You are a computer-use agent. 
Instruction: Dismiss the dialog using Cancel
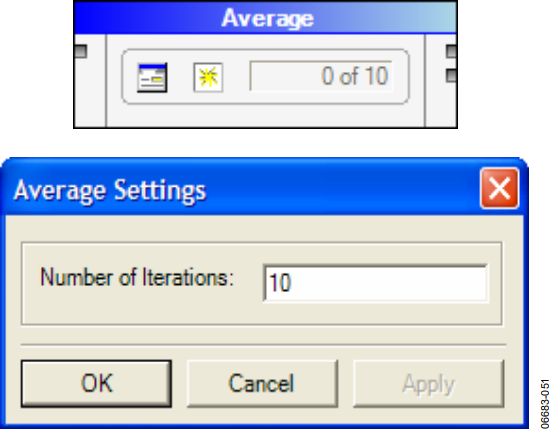pyautogui.click(x=262, y=383)
